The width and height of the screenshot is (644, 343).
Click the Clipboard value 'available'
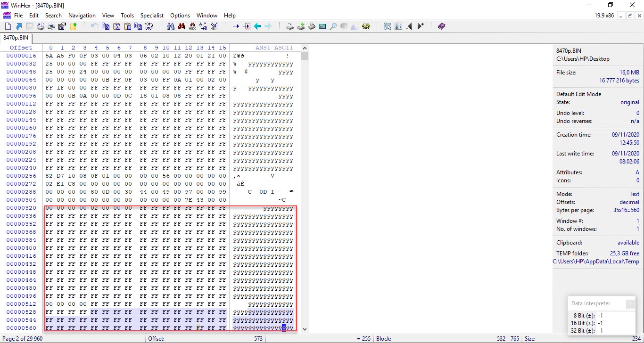coord(628,243)
